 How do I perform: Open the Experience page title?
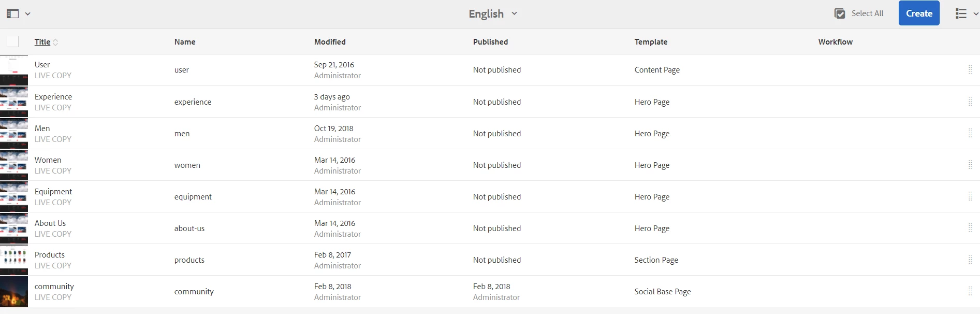coord(53,97)
